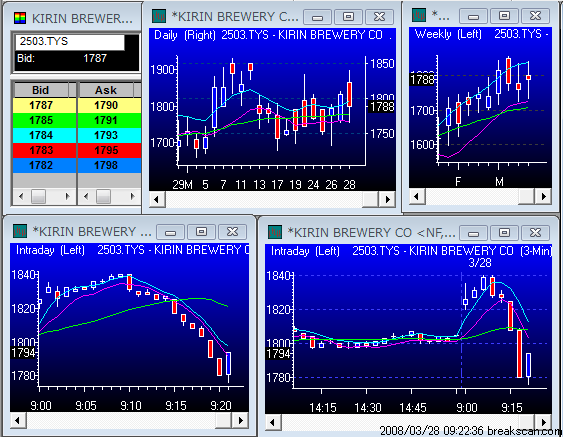The height and width of the screenshot is (437, 563).
Task: Click the left Intraday chart right scroll arrow
Action: point(241,420)
